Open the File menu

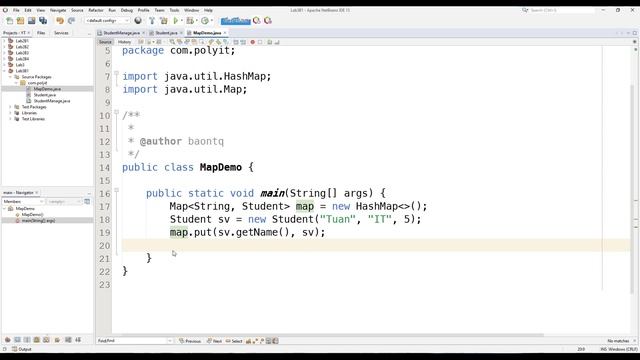click(x=16, y=10)
